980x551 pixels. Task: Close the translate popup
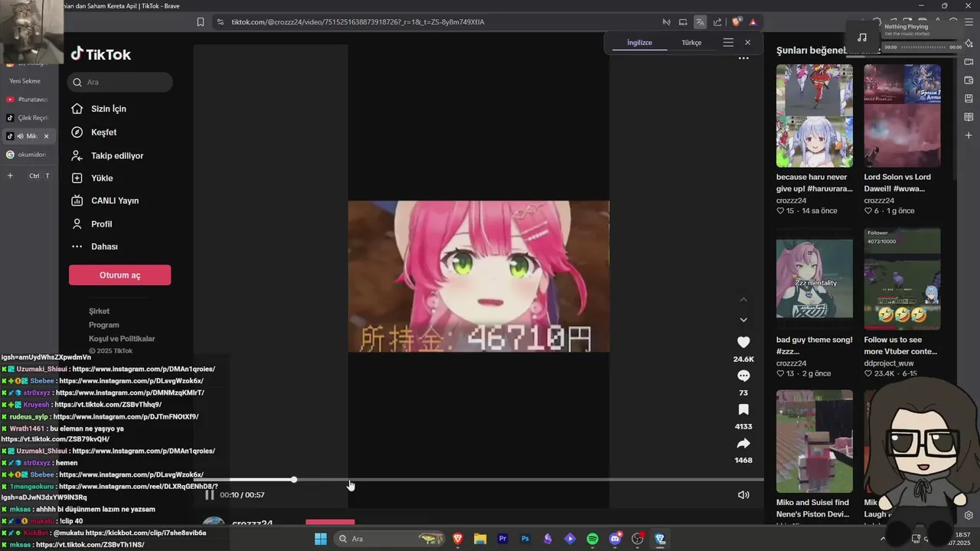[x=747, y=43]
